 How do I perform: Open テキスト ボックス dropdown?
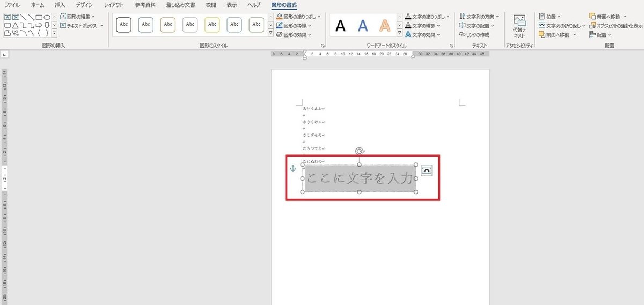(82, 25)
